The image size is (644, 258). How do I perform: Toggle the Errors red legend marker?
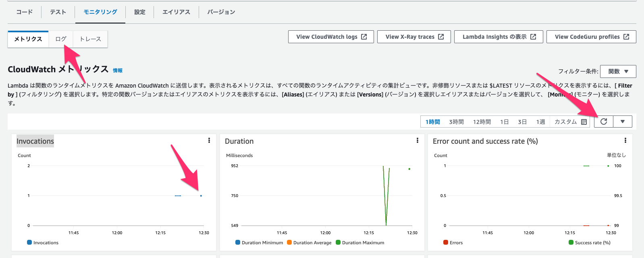coord(446,242)
